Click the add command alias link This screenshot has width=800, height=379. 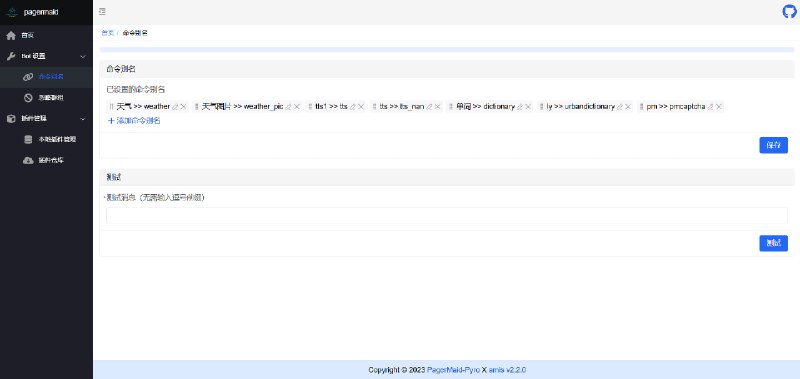[x=135, y=121]
